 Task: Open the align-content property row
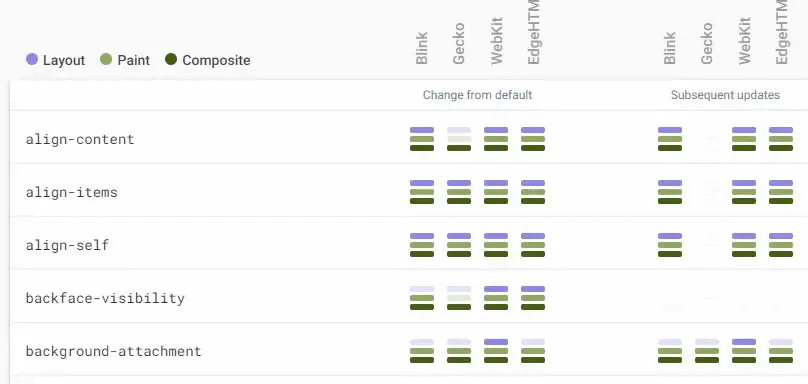(x=409, y=139)
